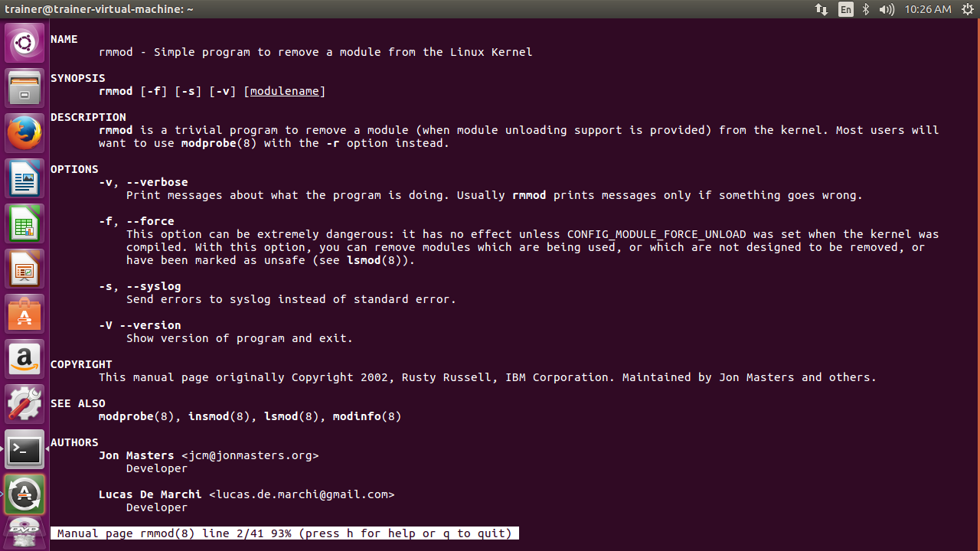Open the sound volume indicator

(887, 9)
